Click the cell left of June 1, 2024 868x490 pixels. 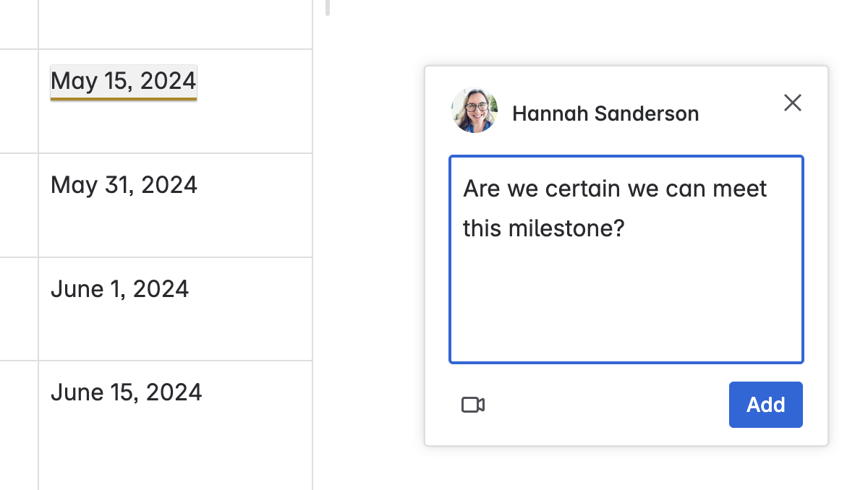[19, 309]
